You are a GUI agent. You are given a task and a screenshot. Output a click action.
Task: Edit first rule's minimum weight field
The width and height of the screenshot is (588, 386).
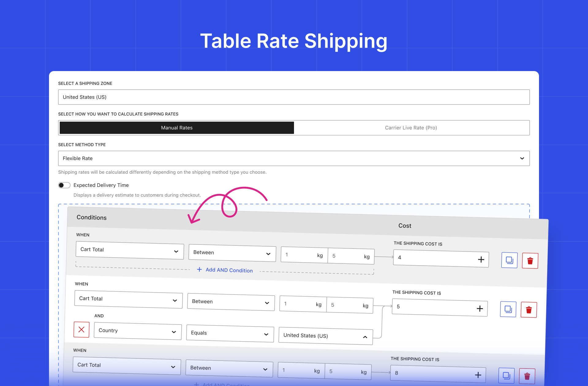(304, 255)
